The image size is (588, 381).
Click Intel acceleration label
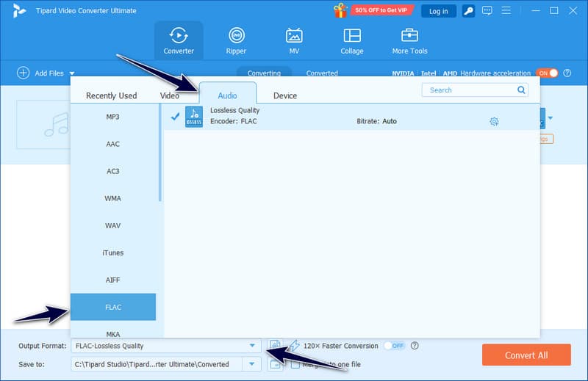click(429, 73)
